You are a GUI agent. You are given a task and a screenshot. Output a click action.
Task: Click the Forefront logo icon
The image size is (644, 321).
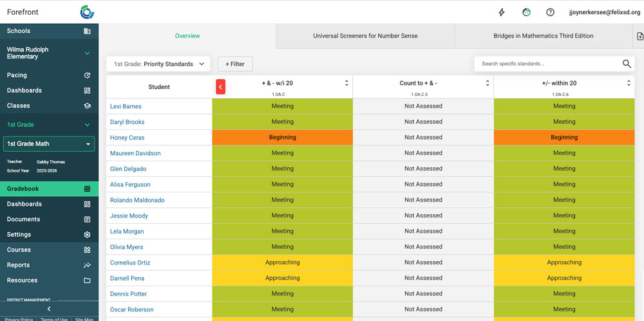pyautogui.click(x=87, y=12)
